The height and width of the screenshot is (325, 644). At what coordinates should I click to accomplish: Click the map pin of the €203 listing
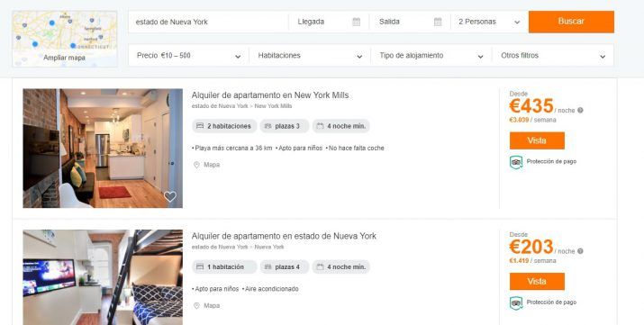196,306
